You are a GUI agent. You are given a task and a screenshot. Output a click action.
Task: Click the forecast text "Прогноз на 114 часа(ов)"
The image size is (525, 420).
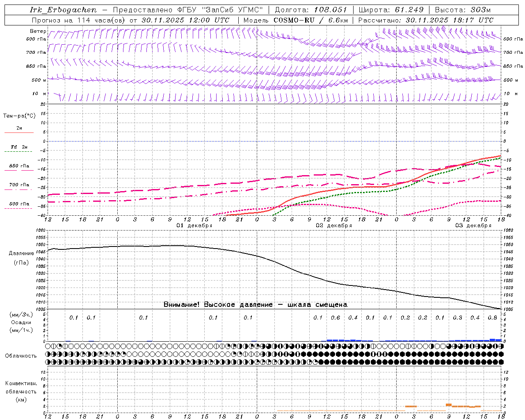coord(79,20)
